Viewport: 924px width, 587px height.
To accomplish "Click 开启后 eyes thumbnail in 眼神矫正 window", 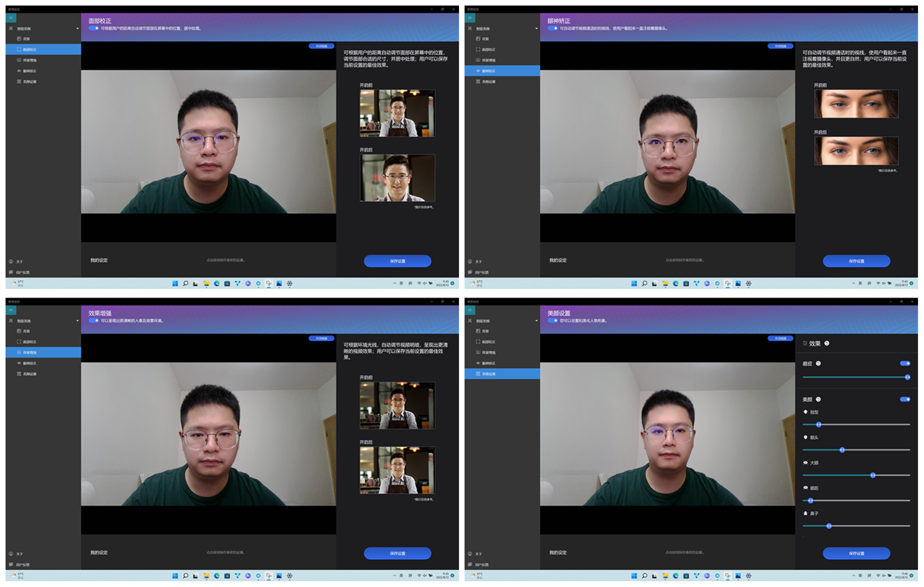I will tap(856, 151).
